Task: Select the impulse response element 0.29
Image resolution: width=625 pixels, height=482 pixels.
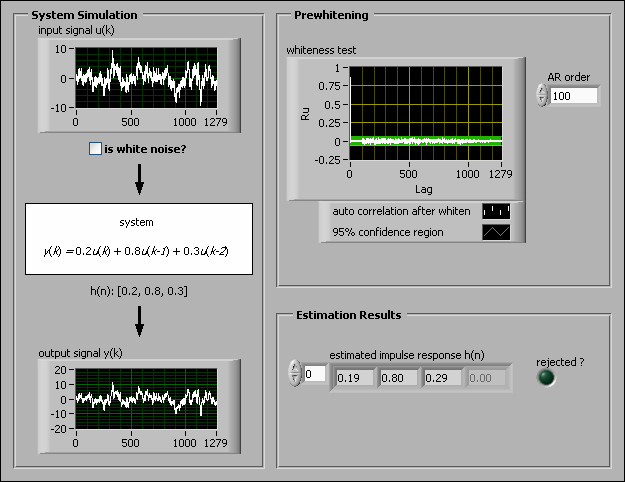Action: (x=443, y=378)
